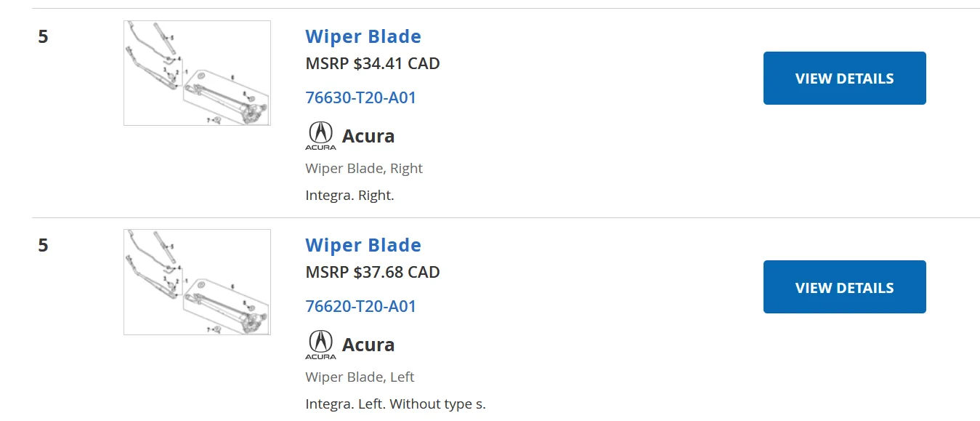
Task: Click the 'Wiper Blade, Left' description text
Action: pyautogui.click(x=359, y=377)
